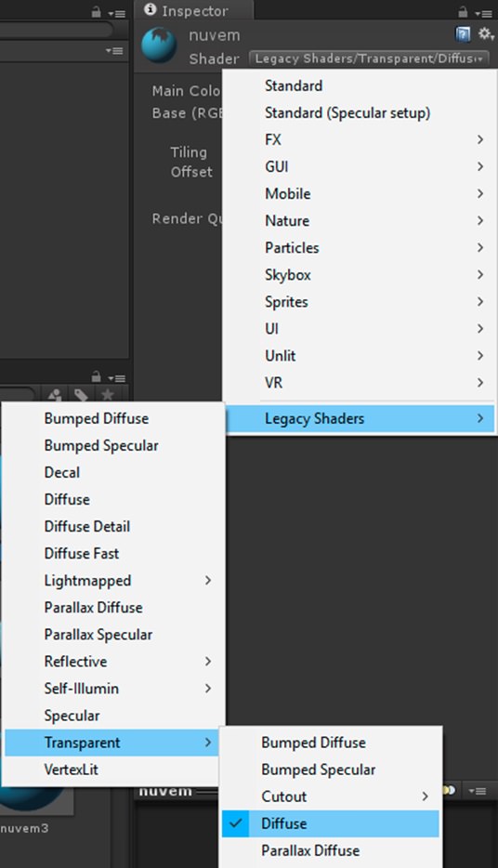The image size is (498, 868).
Task: Open the Inspector panel options menu icon
Action: coord(483,13)
